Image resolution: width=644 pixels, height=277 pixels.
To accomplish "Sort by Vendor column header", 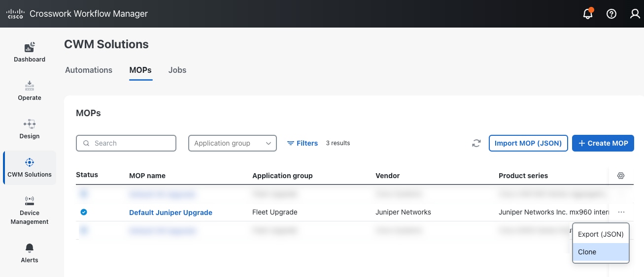I will 387,176.
